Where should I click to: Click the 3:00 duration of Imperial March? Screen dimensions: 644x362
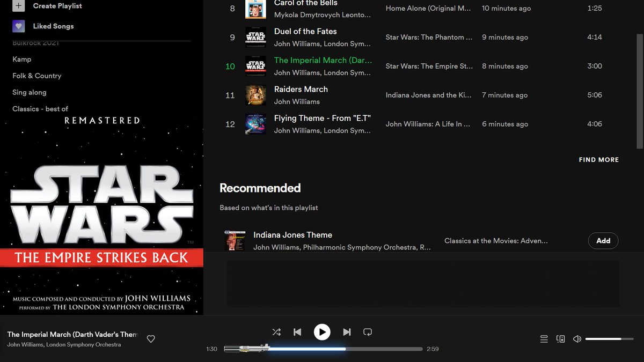(595, 67)
